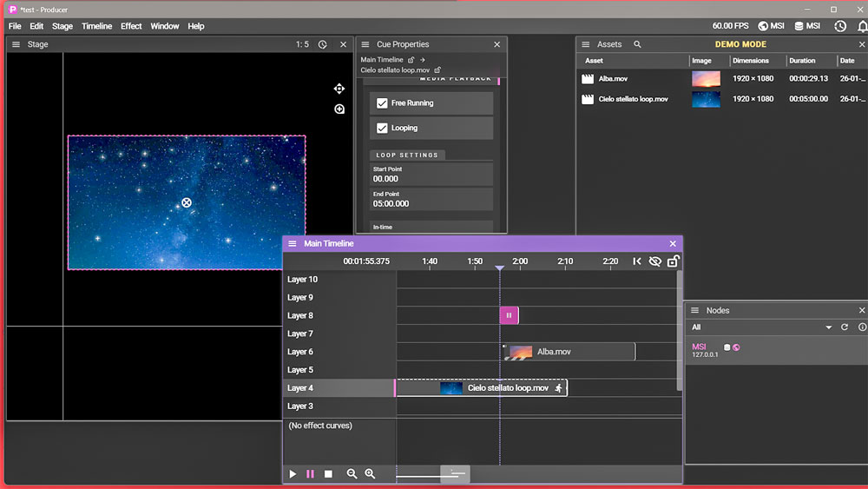Open the Cue Properties panel hamburger menu
This screenshot has height=489, width=868.
click(x=365, y=44)
